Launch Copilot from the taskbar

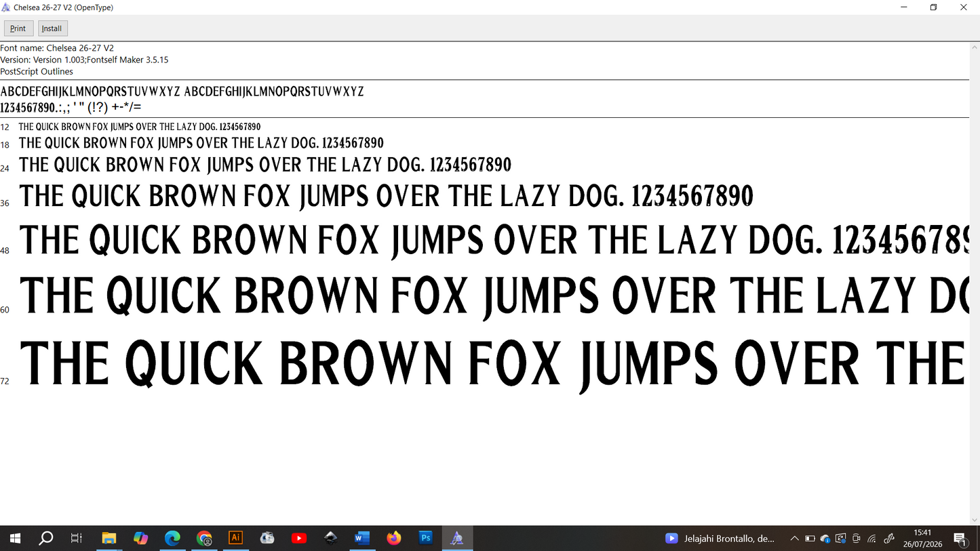(140, 538)
